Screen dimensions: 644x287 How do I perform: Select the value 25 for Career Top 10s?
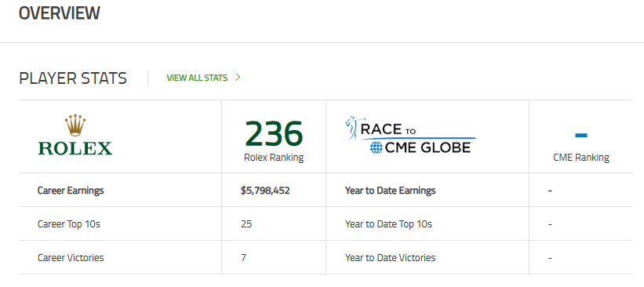pyautogui.click(x=246, y=224)
